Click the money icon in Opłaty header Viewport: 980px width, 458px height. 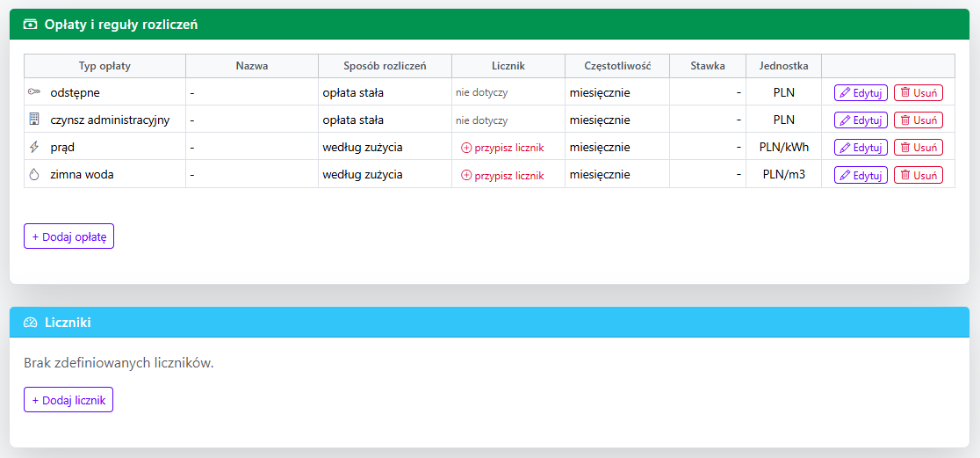(30, 25)
